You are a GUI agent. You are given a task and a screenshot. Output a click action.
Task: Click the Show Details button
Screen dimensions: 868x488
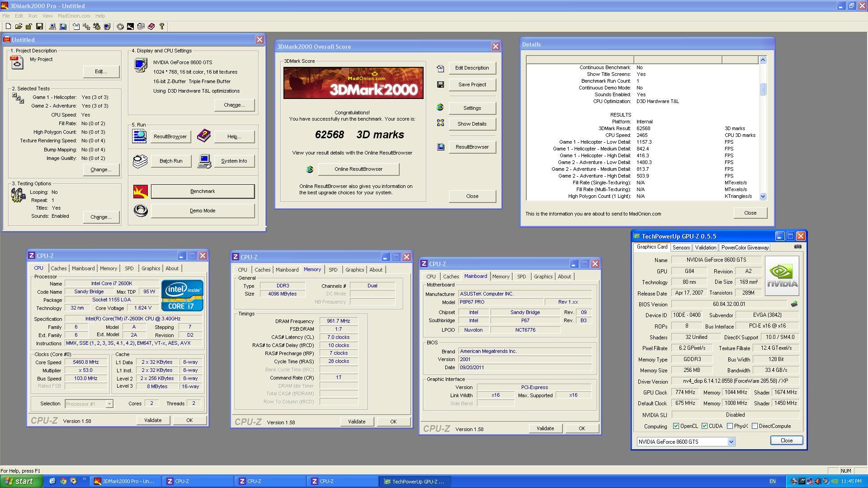472,124
